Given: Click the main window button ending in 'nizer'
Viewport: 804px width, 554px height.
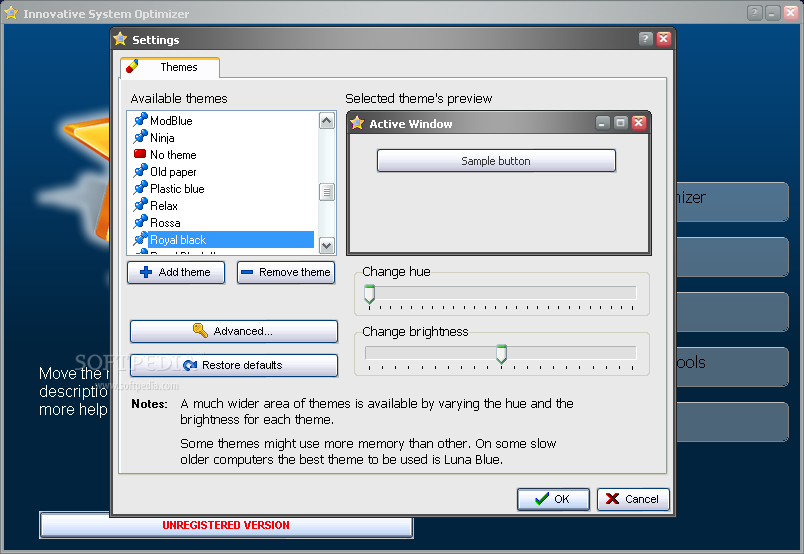Looking at the screenshot, I should click(732, 202).
